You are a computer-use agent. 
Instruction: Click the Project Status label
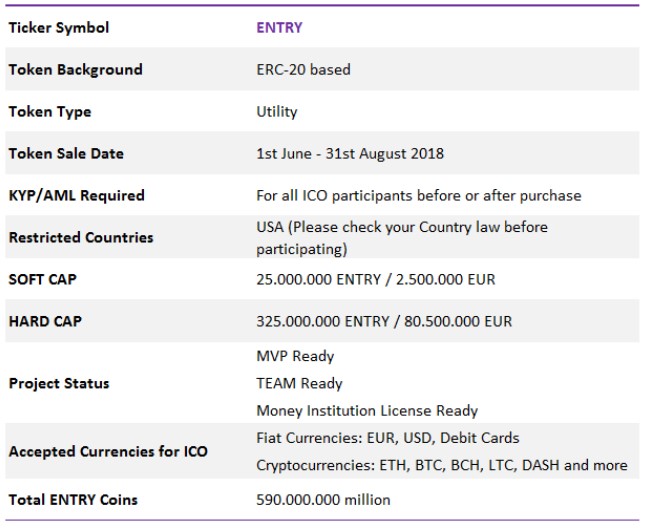pos(59,384)
